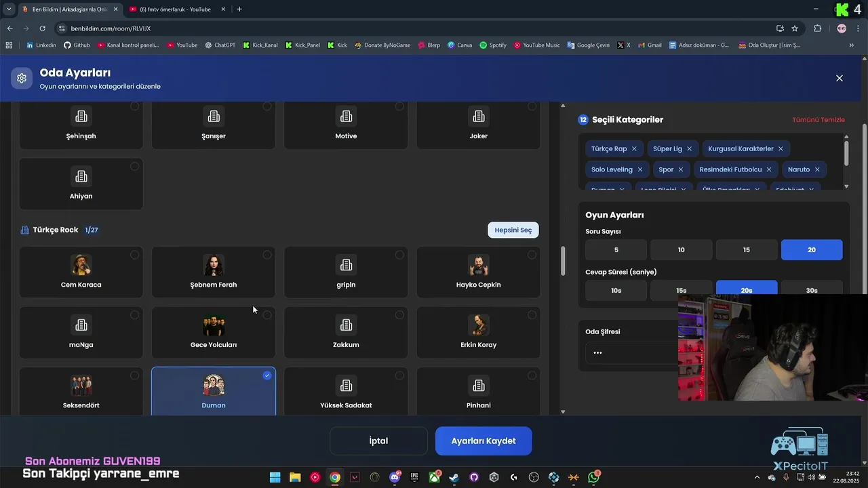
Task: Open the ChatGPT bookmark
Action: point(220,45)
